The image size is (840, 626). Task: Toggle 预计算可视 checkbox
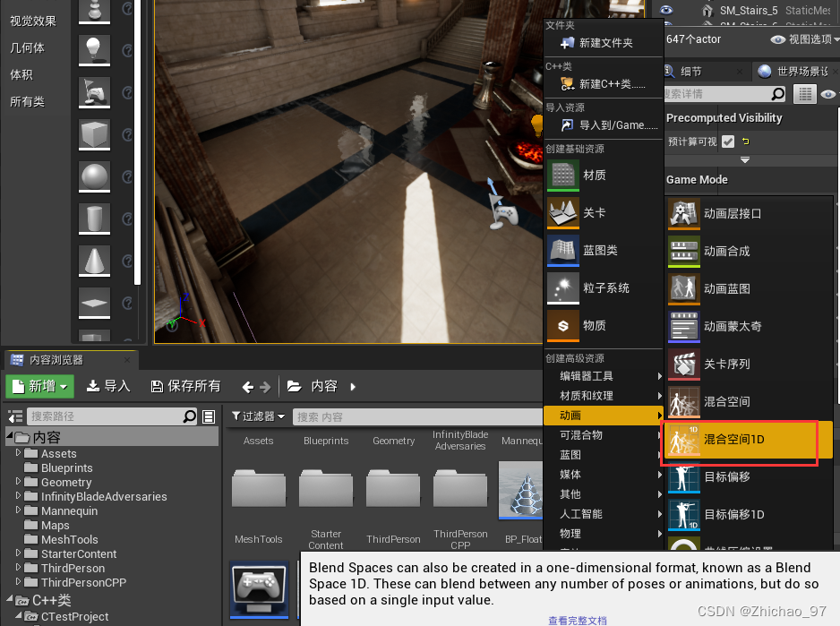pyautogui.click(x=727, y=141)
